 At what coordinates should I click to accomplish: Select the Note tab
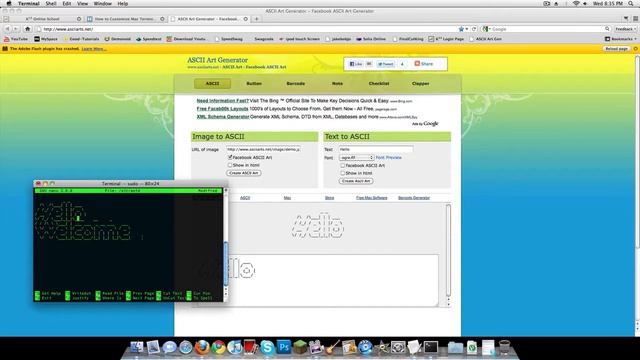[337, 83]
